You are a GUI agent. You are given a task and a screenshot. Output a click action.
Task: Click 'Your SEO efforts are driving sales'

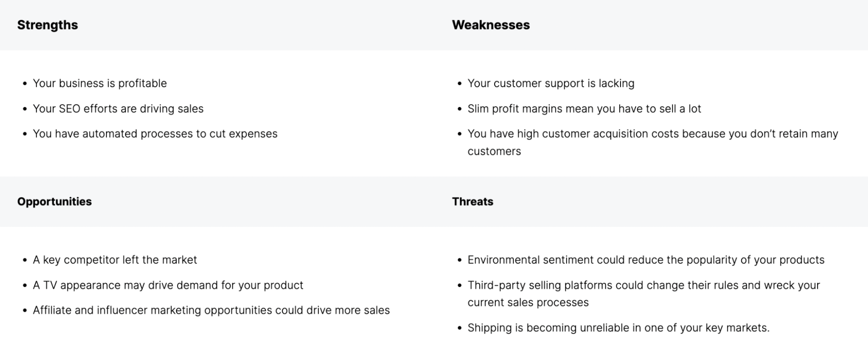pyautogui.click(x=118, y=108)
